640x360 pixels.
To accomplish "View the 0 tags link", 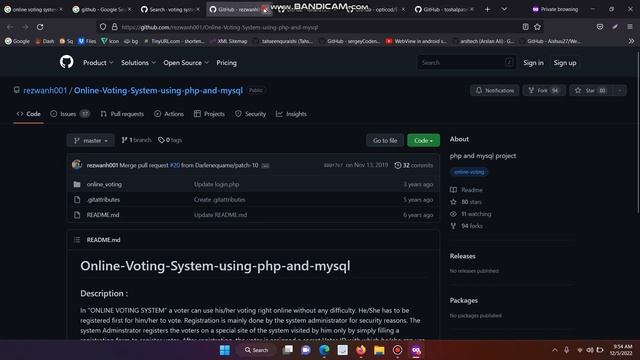I will [170, 140].
